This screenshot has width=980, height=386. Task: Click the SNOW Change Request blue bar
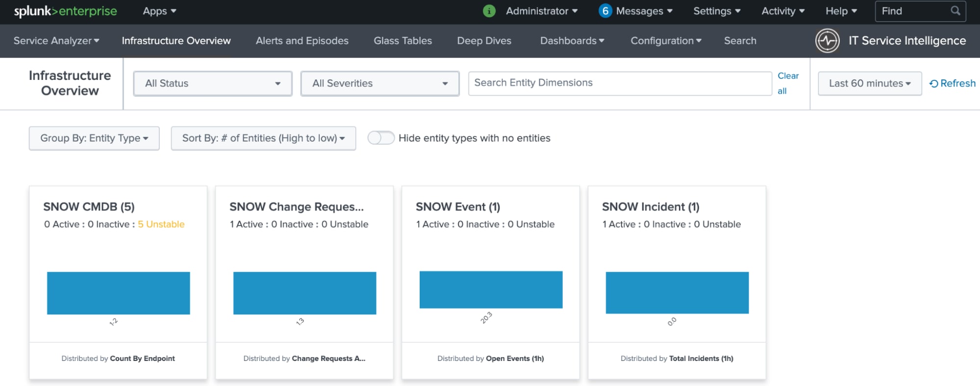click(304, 293)
